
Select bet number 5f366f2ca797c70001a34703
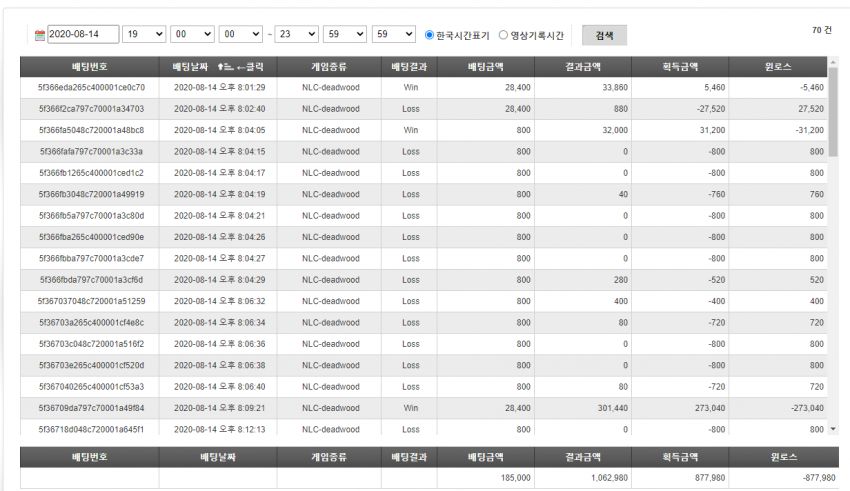point(92,109)
